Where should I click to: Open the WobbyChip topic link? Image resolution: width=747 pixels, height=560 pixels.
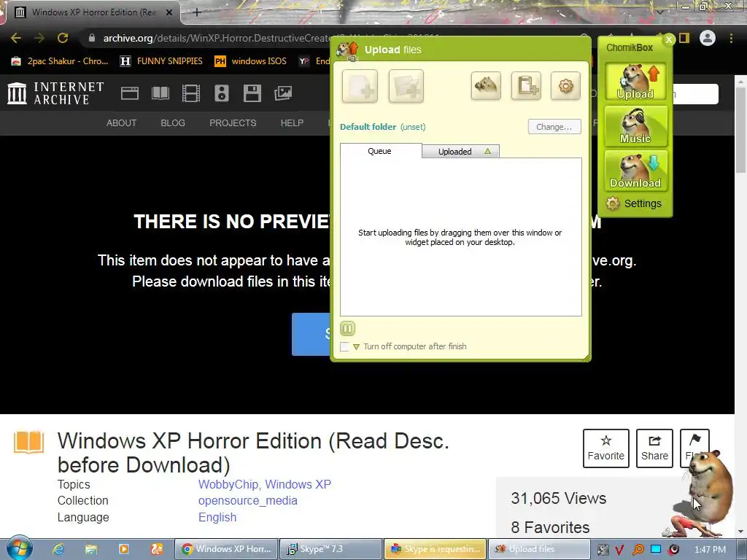click(x=230, y=484)
